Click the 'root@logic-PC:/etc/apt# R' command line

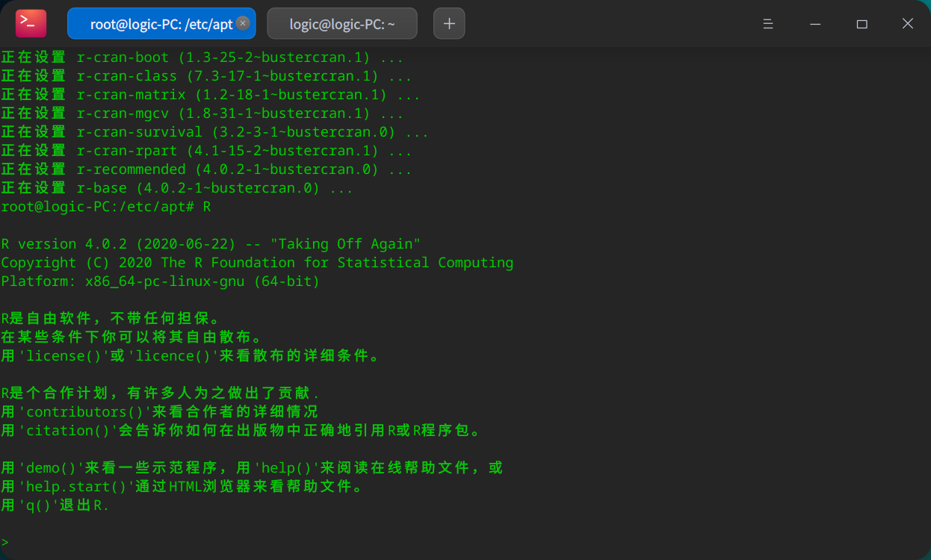(106, 207)
